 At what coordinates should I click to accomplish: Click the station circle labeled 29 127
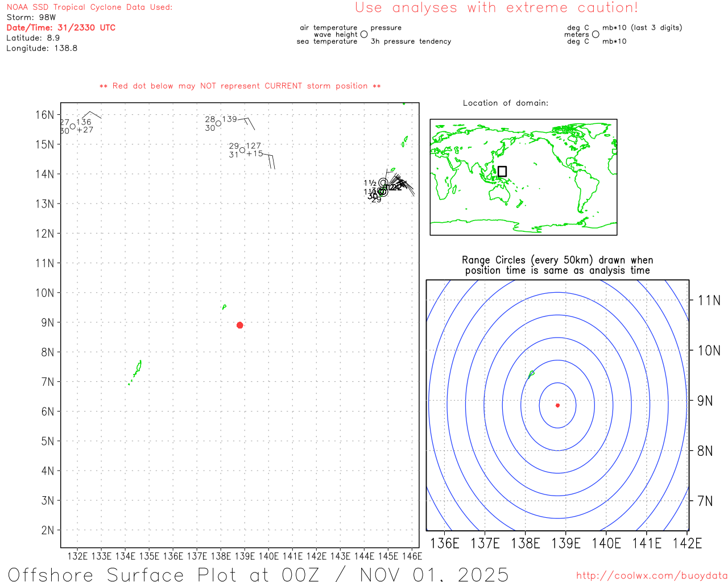coord(242,150)
